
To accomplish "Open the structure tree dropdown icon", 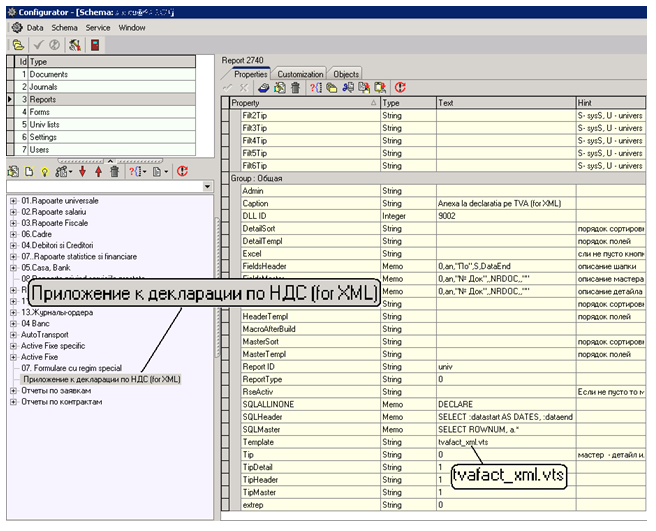I will [64, 172].
